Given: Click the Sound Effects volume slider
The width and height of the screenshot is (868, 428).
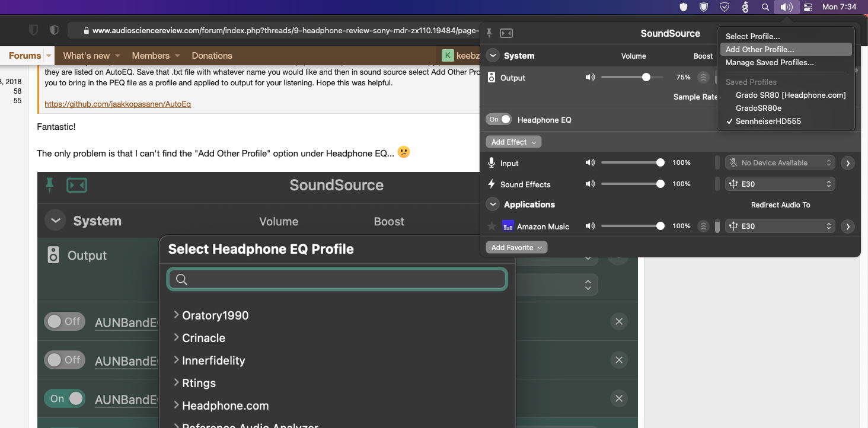Looking at the screenshot, I should 633,184.
